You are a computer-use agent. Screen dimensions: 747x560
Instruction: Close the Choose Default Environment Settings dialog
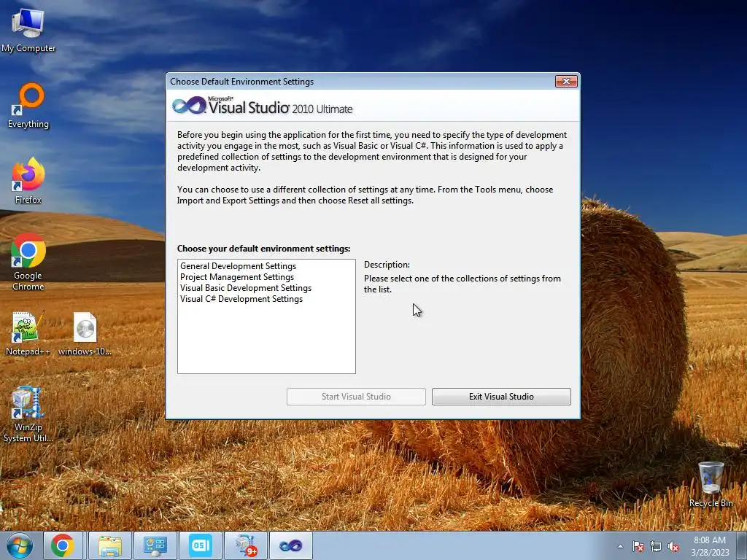(566, 82)
